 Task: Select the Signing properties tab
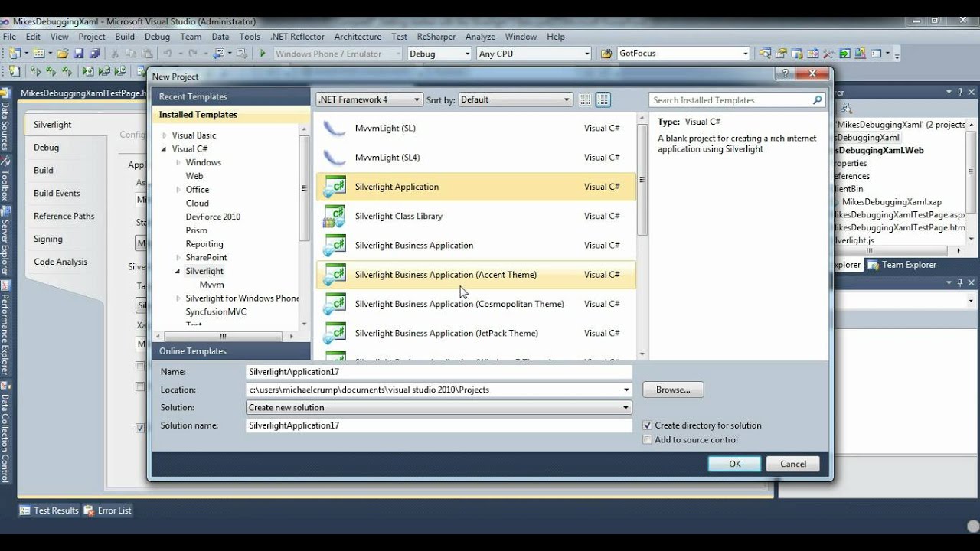coord(48,239)
